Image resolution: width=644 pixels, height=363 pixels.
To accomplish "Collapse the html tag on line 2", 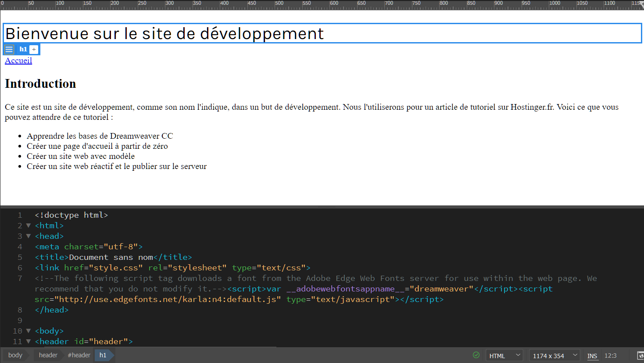I will tap(29, 226).
